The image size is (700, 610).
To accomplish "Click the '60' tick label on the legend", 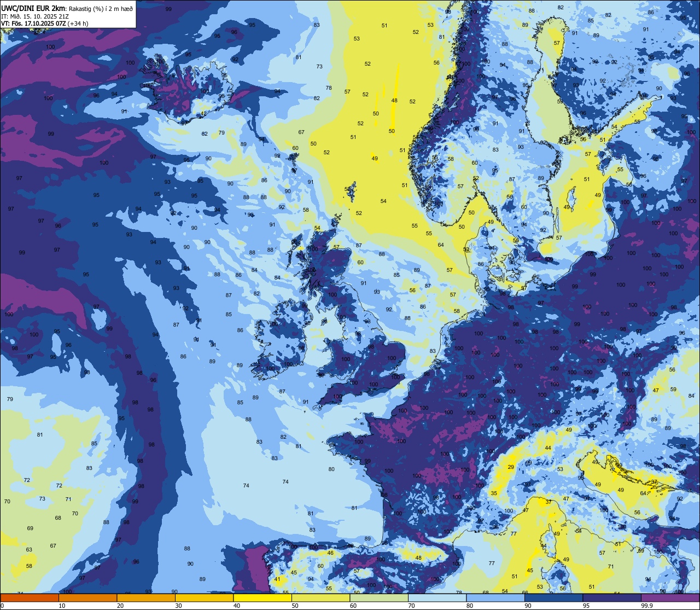I will pyautogui.click(x=353, y=606).
